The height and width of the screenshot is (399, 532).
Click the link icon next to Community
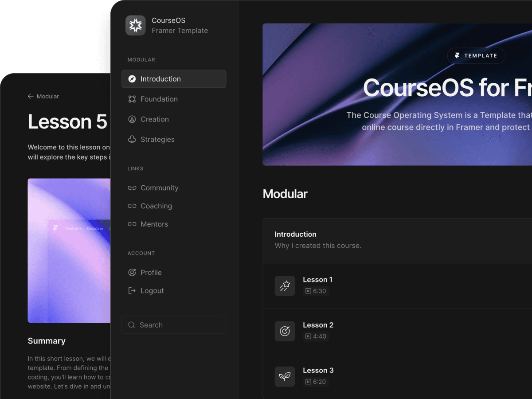132,188
